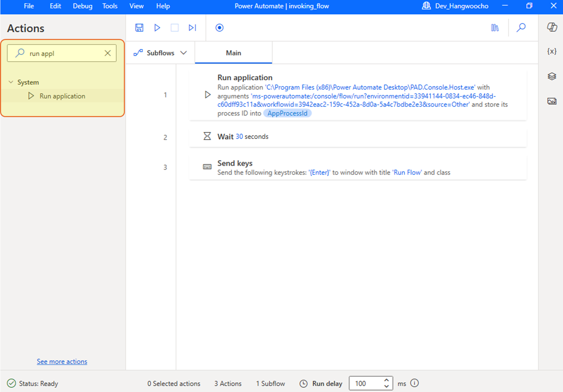Click the keyboard icon of Send keys action
Screen dimensions: 563x392
(x=207, y=167)
